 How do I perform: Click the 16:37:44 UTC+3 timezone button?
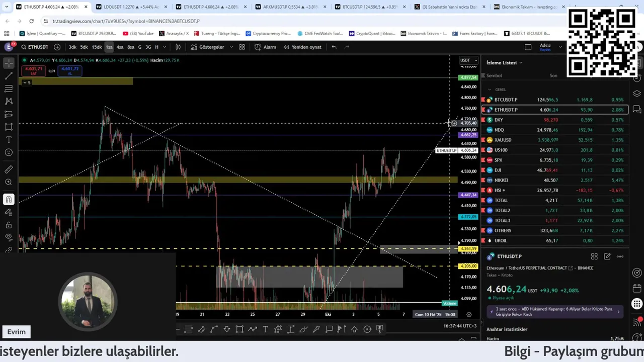460,326
